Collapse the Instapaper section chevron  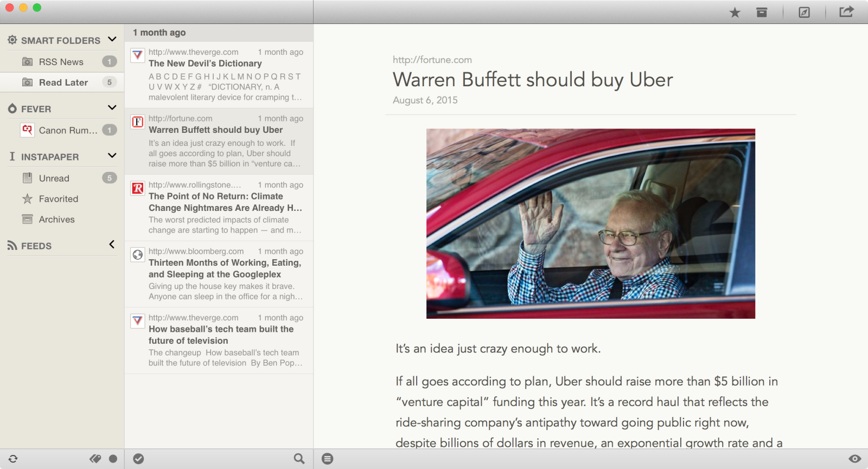point(112,156)
